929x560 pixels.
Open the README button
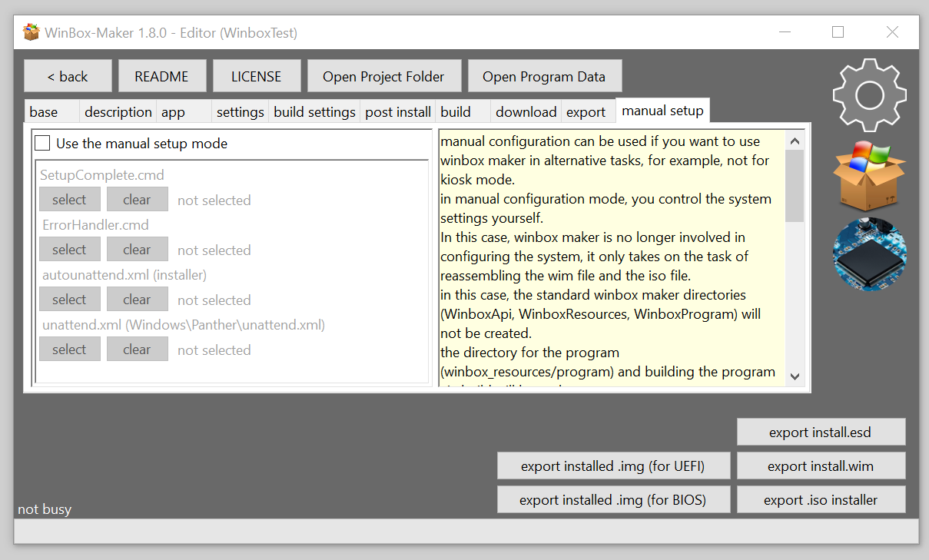(161, 76)
